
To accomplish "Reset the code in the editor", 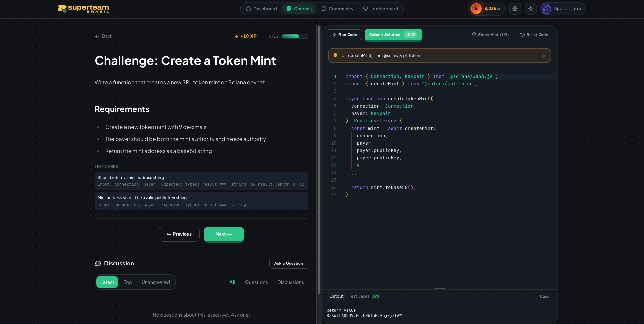I will coord(534,35).
